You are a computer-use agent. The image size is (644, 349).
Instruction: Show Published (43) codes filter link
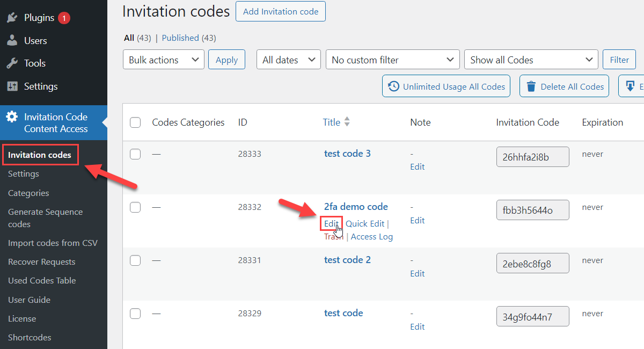coord(189,38)
